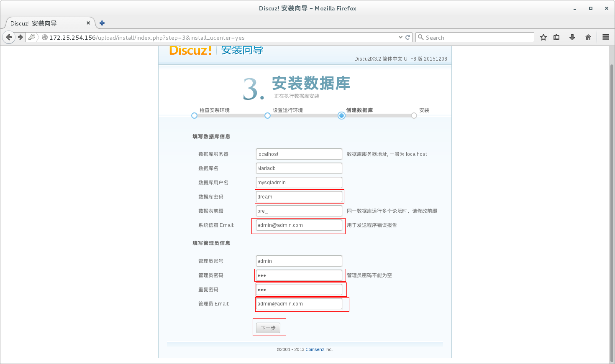Select the Discuz! 安装向导 tab
The width and height of the screenshot is (615, 364).
click(50, 23)
